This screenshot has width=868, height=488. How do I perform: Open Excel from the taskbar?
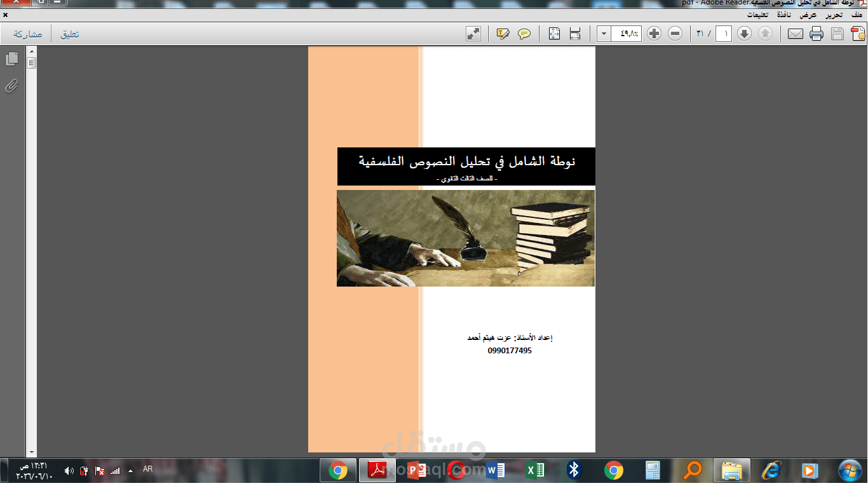pyautogui.click(x=535, y=470)
